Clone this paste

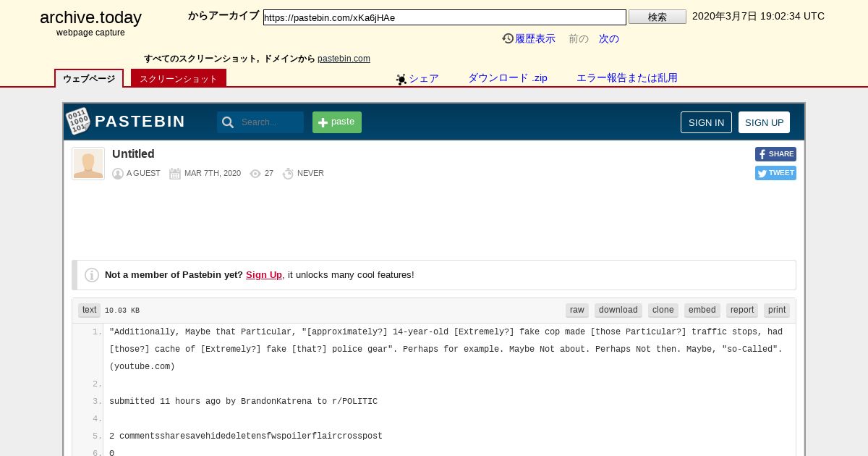pos(663,311)
